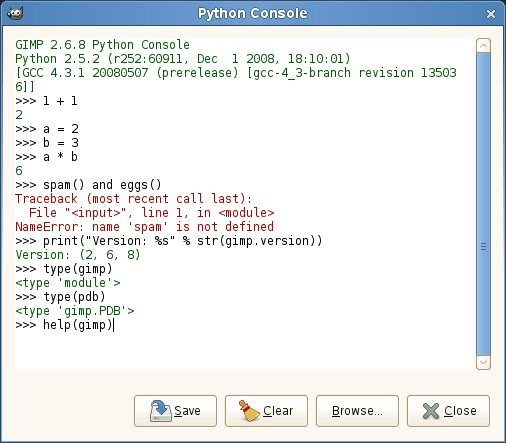
Task: Click the NameError message line
Action: coord(144,227)
